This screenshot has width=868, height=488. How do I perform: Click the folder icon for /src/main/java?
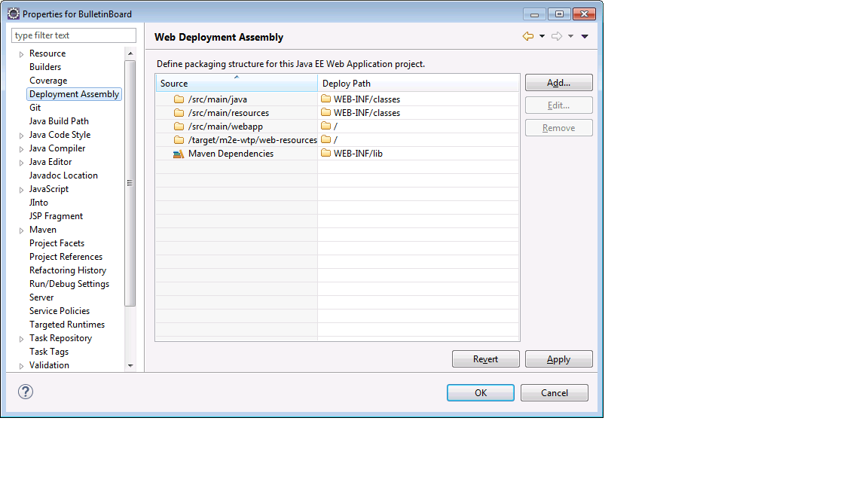[179, 99]
